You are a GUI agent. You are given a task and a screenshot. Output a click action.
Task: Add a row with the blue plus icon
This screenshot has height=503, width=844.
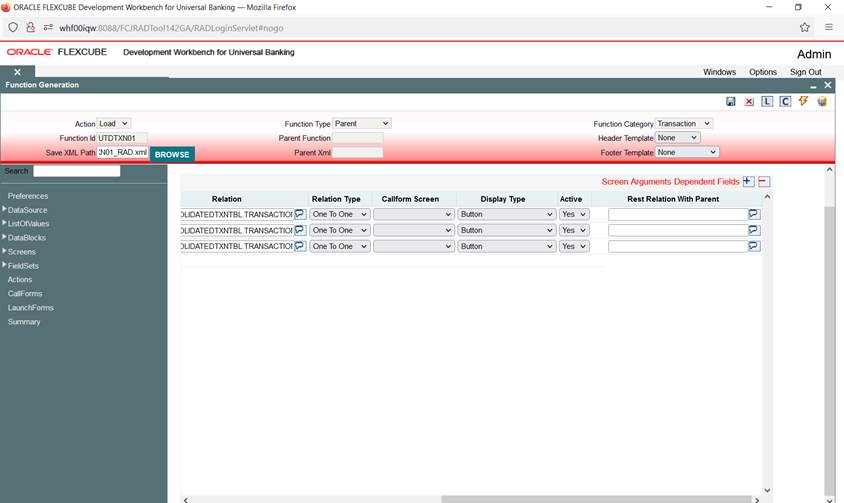pyautogui.click(x=748, y=181)
